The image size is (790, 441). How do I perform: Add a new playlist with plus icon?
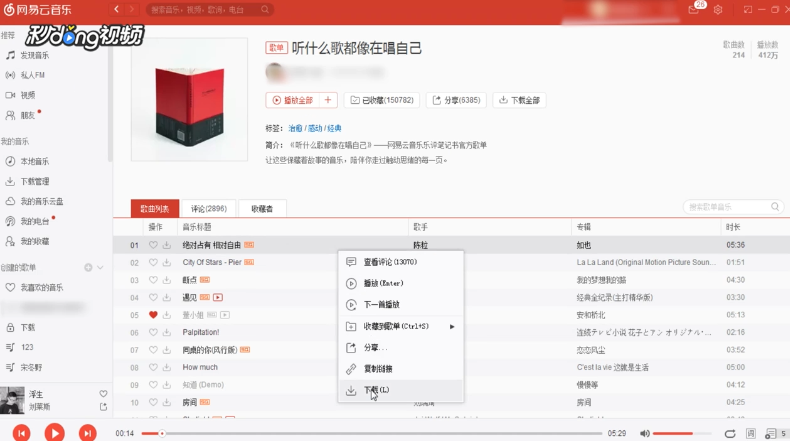pyautogui.click(x=88, y=267)
